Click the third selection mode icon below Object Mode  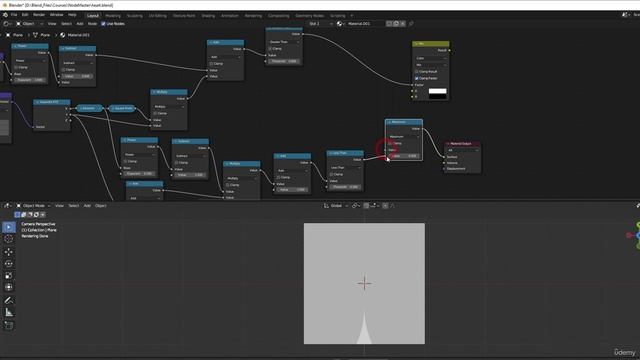tap(30, 215)
